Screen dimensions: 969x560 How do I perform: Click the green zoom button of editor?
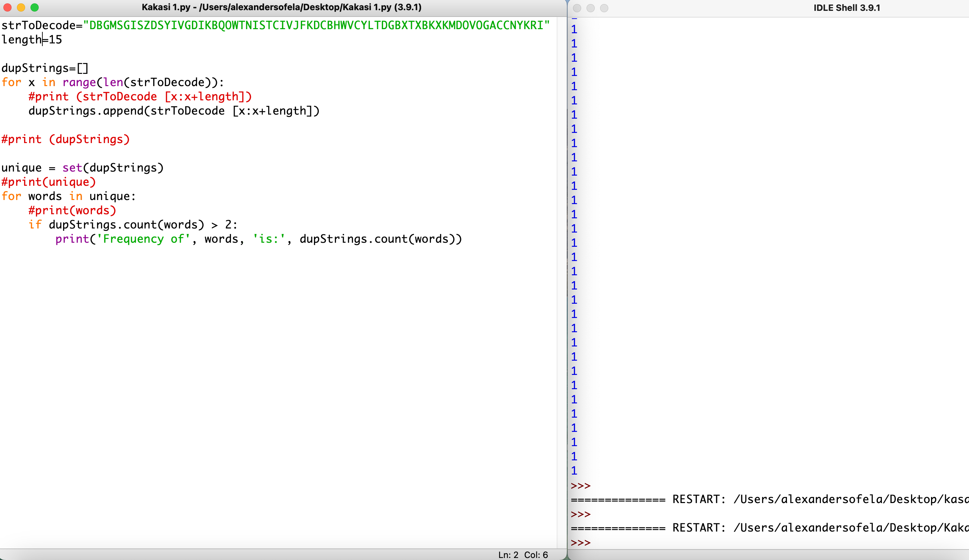pyautogui.click(x=35, y=7)
